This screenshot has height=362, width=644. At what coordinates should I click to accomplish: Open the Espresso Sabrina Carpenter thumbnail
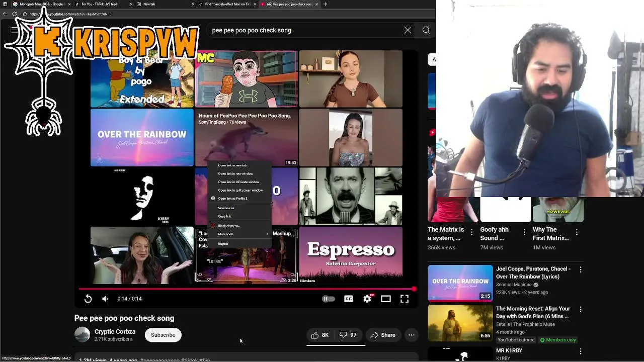(351, 255)
